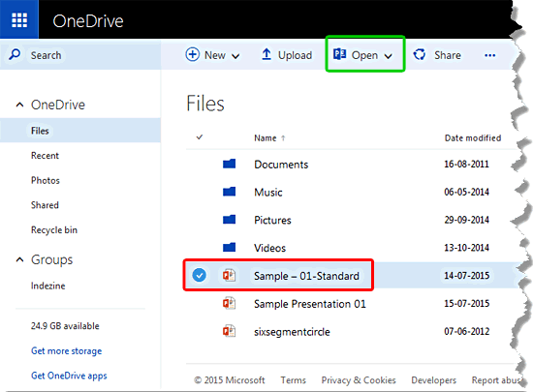This screenshot has width=533, height=392.
Task: Open the Pictures folder name
Action: (272, 220)
